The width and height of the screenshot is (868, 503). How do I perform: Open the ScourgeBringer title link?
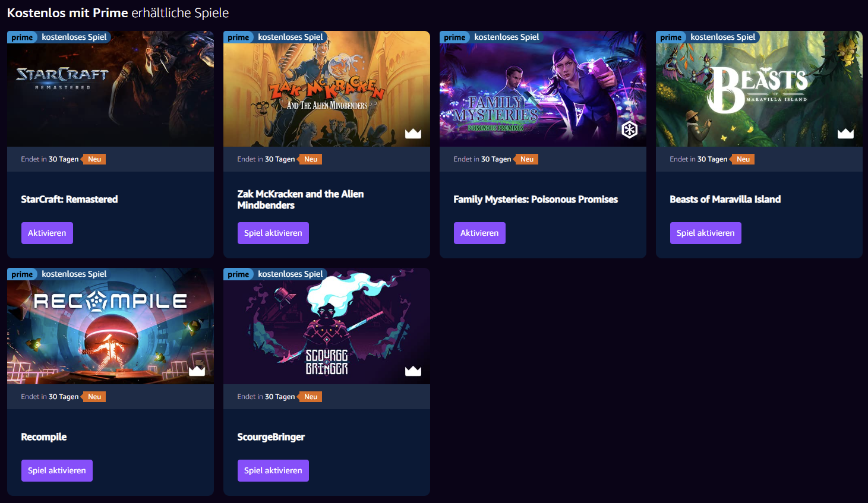271,437
